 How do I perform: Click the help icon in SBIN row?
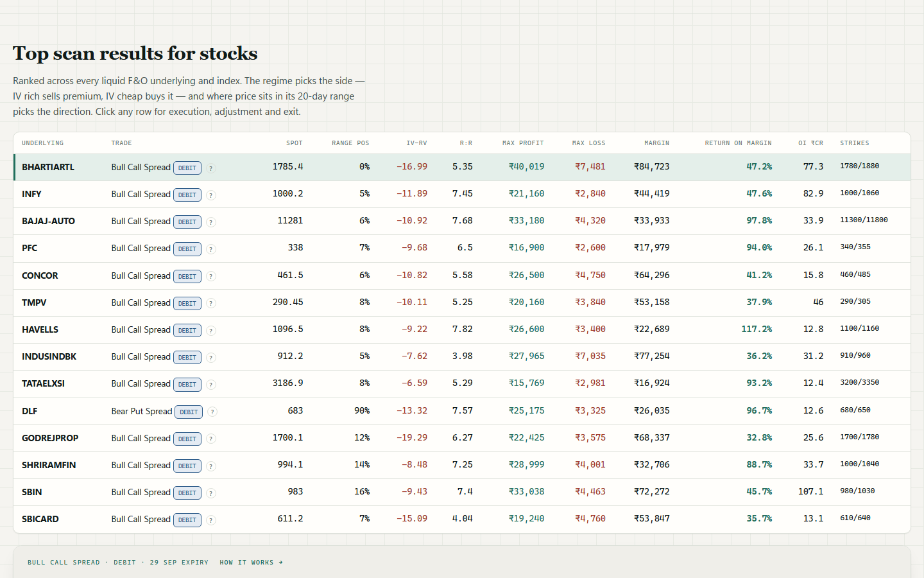211,493
